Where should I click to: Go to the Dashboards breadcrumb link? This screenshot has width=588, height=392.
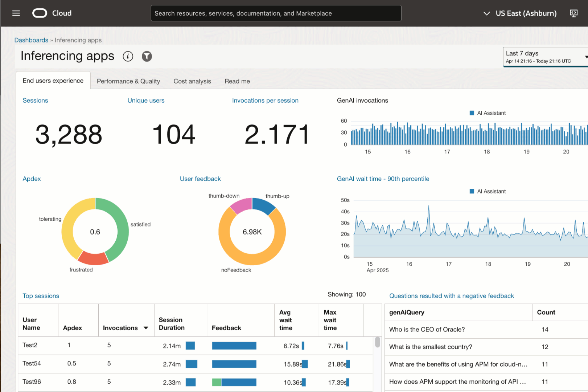[x=31, y=40]
